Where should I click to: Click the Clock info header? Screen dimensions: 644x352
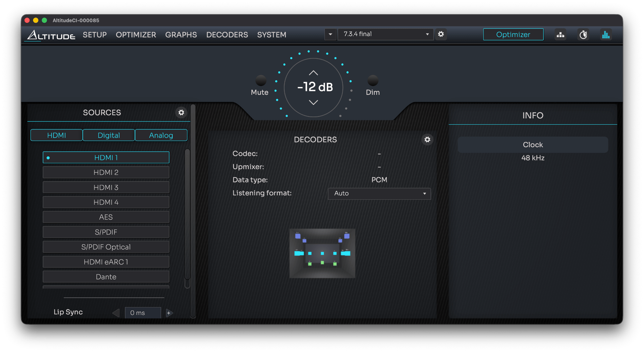point(533,145)
